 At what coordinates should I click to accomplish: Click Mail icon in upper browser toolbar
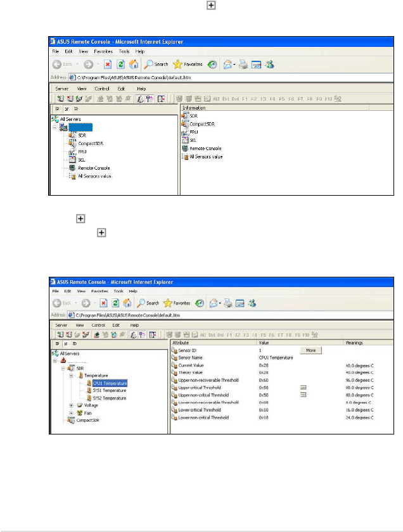[x=228, y=64]
